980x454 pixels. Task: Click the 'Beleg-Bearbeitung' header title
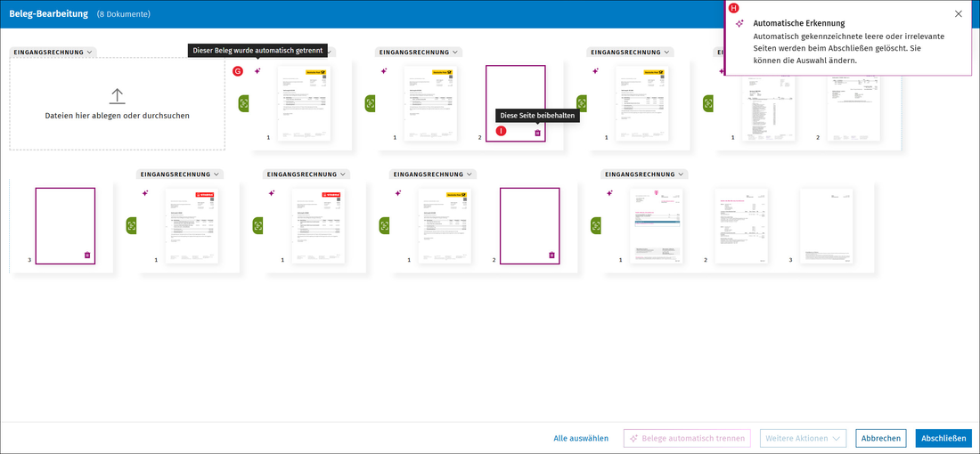point(49,13)
